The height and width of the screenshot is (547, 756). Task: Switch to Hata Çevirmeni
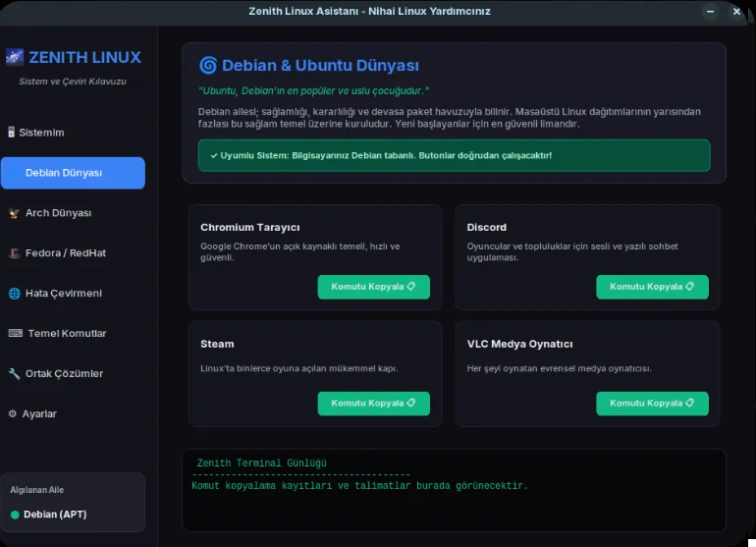click(73, 294)
